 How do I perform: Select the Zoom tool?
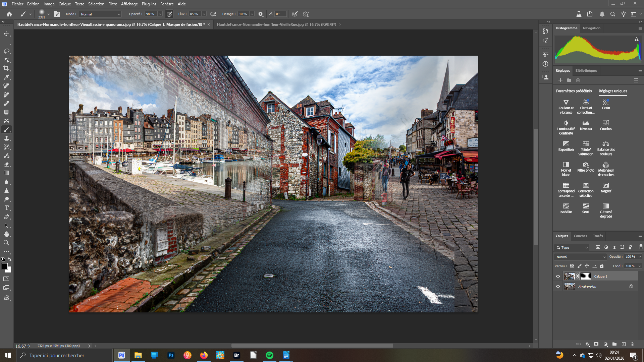pyautogui.click(x=6, y=243)
